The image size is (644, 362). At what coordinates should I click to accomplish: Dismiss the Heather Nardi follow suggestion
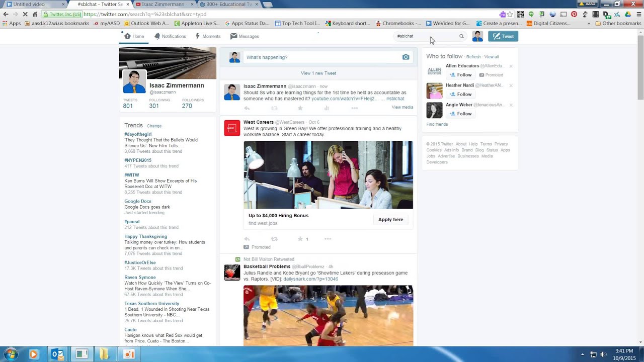point(511,85)
